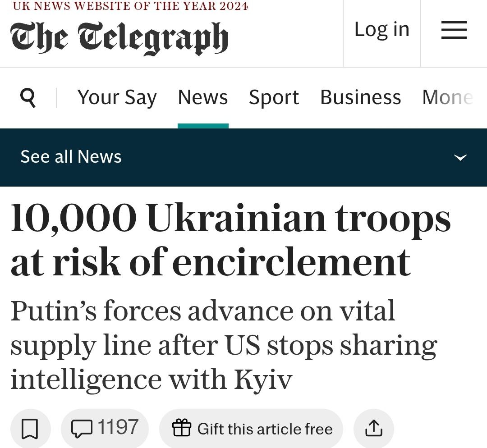
Task: Tap the search magnifying glass icon
Action: pos(28,97)
